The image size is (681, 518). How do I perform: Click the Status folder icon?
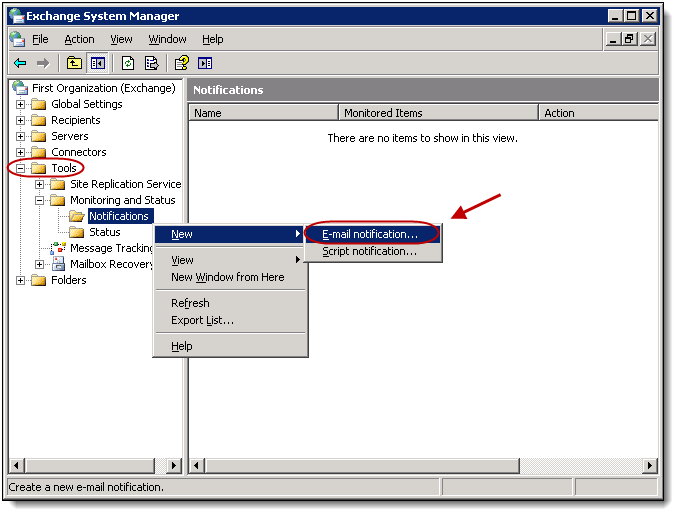[77, 232]
